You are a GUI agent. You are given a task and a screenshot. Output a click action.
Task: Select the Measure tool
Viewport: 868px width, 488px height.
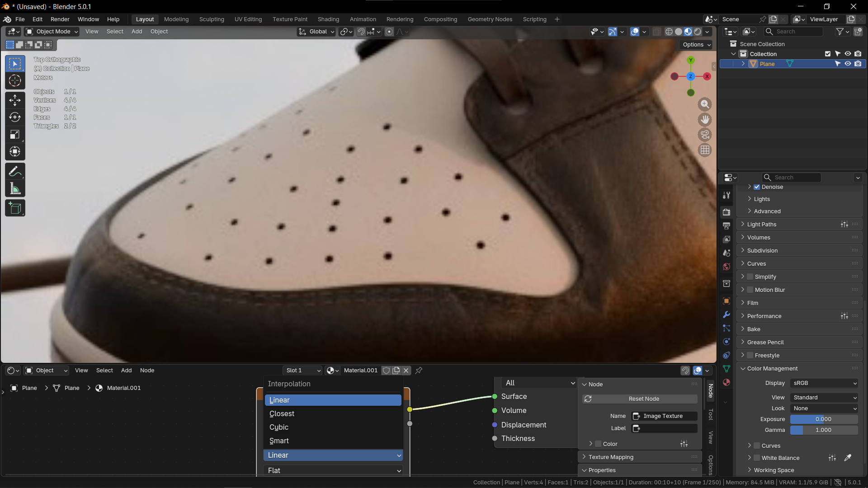15,189
